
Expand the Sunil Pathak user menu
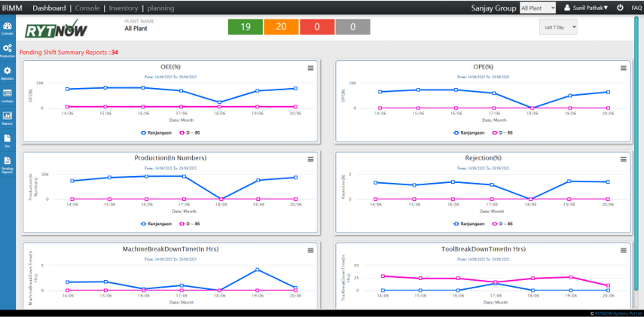pyautogui.click(x=586, y=8)
